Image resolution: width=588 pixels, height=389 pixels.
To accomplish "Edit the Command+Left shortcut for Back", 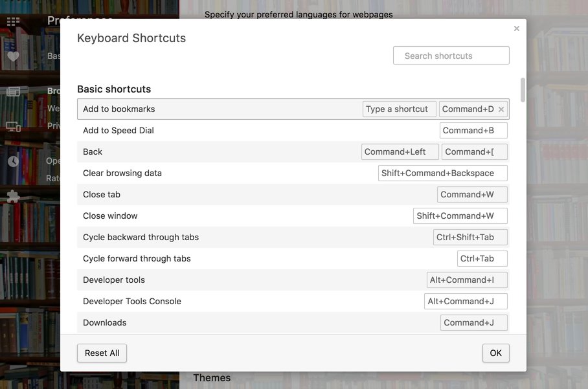I will click(x=400, y=151).
